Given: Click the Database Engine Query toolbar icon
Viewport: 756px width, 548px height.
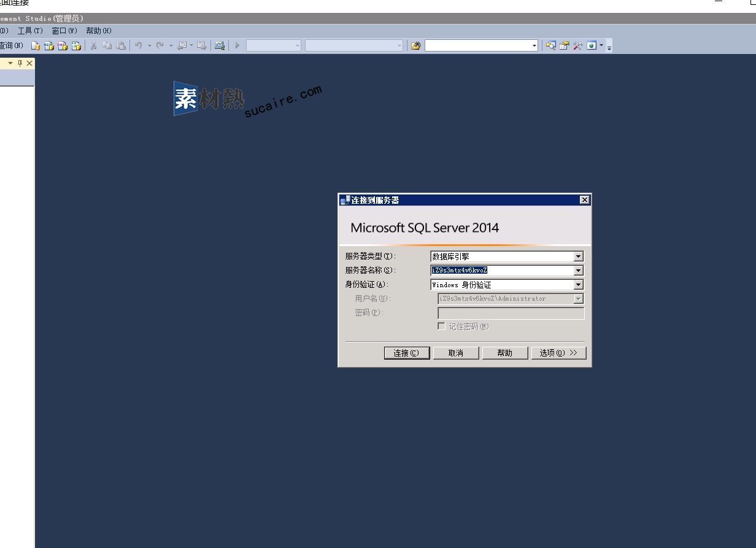Looking at the screenshot, I should coord(36,45).
